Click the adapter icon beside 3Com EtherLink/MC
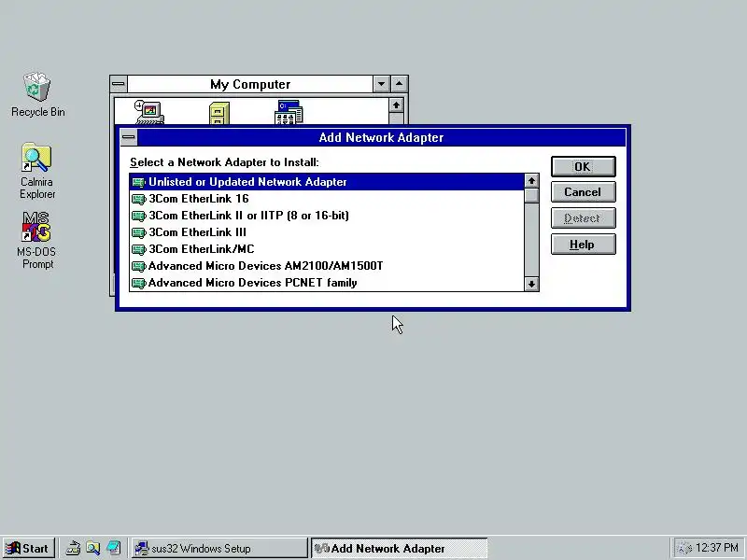This screenshot has height=560, width=747. coord(138,249)
